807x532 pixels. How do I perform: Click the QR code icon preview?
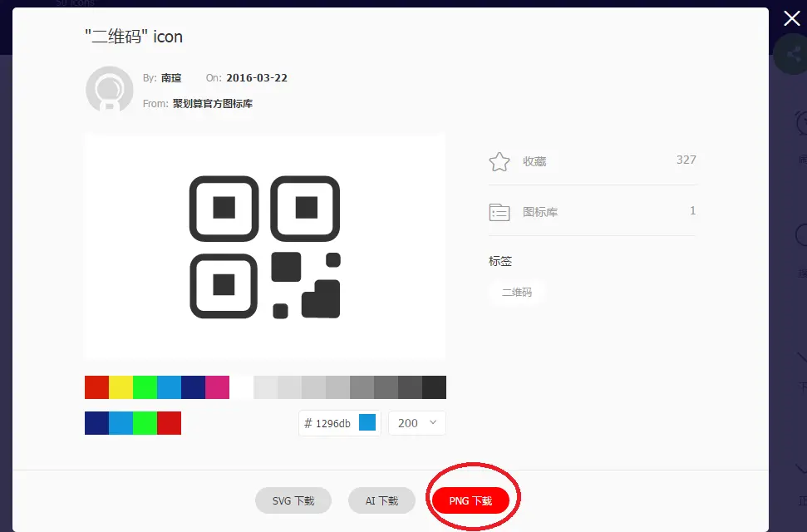click(265, 247)
